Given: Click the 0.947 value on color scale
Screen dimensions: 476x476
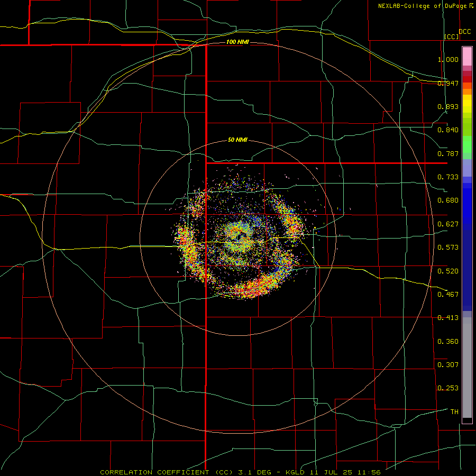Looking at the screenshot, I should click(448, 83).
